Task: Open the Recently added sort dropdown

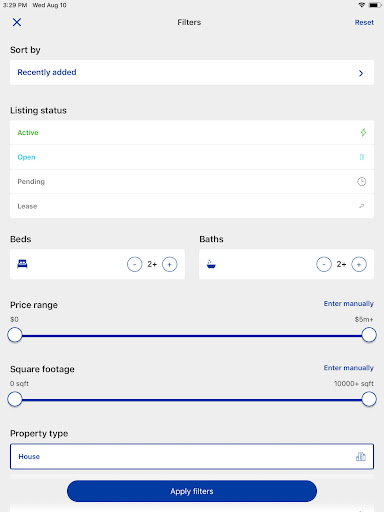Action: (x=192, y=72)
